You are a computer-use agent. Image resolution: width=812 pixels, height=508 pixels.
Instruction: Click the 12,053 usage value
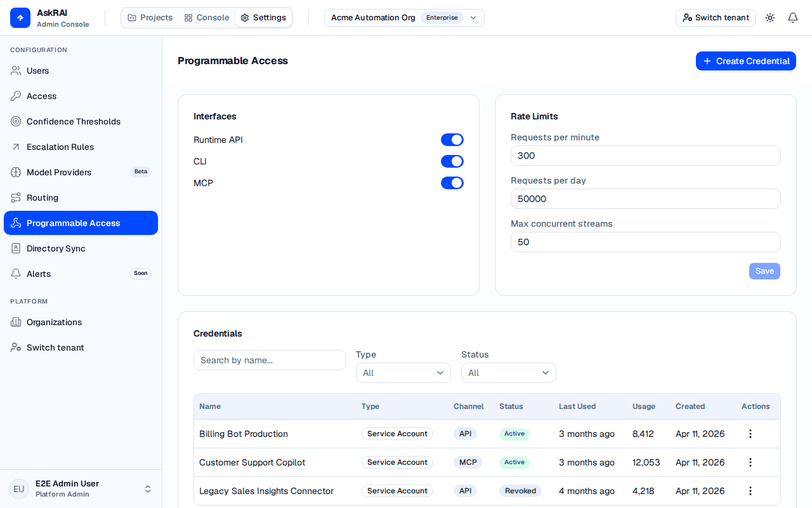646,462
